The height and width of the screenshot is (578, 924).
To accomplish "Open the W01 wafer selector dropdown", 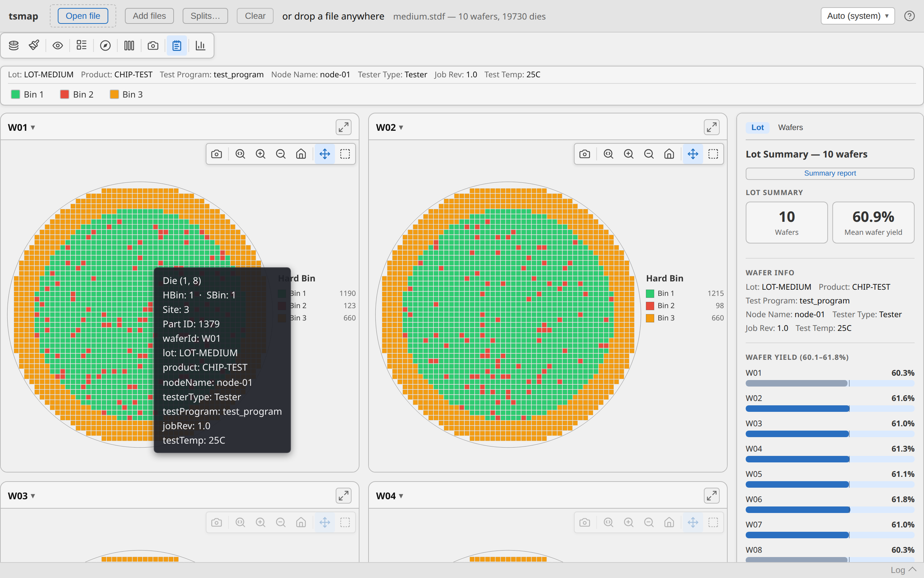I will coord(22,127).
